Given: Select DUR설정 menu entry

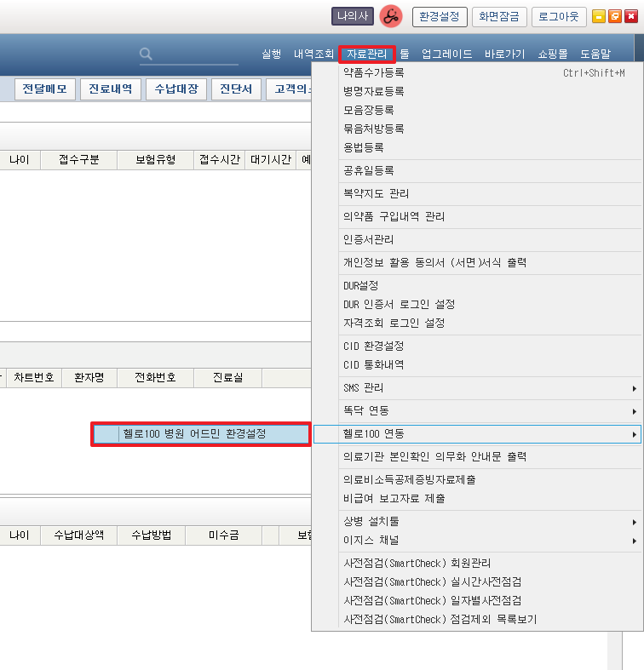Looking at the screenshot, I should point(360,286).
